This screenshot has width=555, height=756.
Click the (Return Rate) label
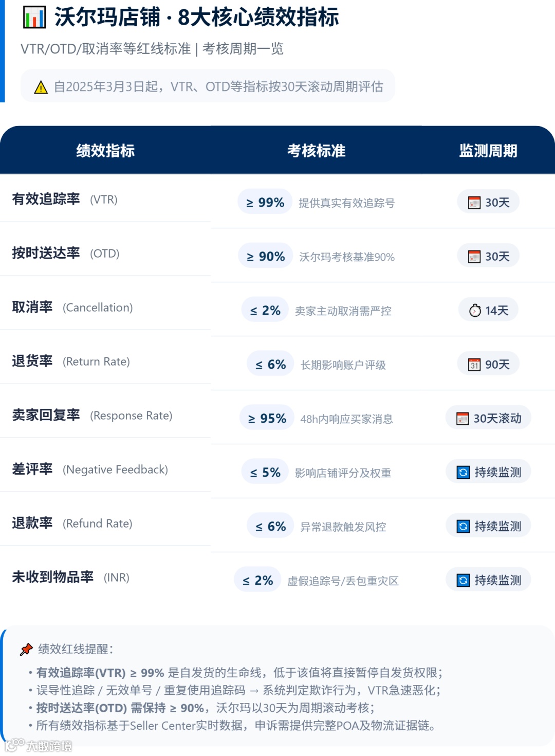coord(96,362)
